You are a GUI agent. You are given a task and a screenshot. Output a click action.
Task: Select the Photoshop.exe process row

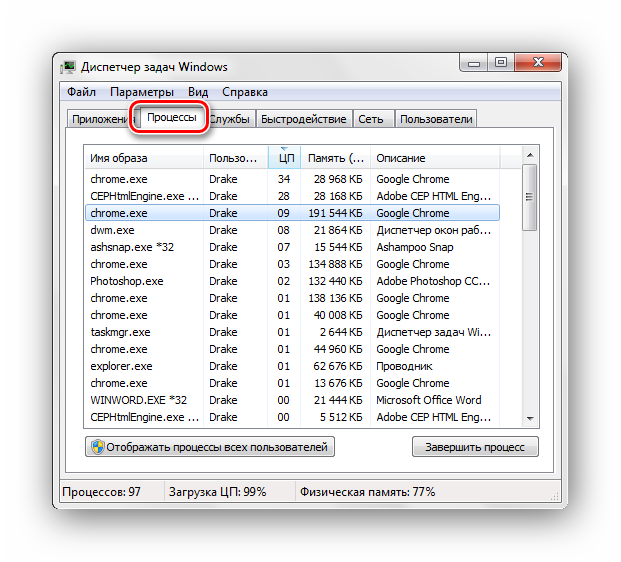tap(292, 281)
